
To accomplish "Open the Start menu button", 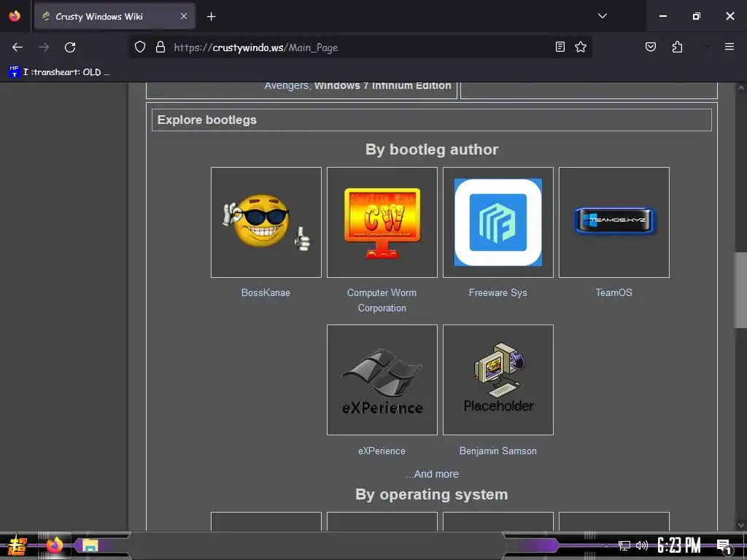I will click(18, 546).
